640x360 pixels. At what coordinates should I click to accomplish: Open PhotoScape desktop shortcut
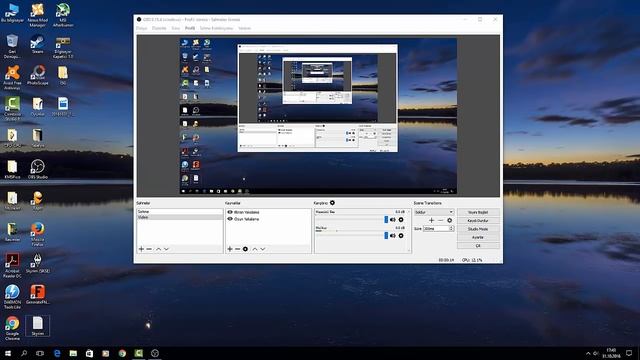[x=38, y=75]
